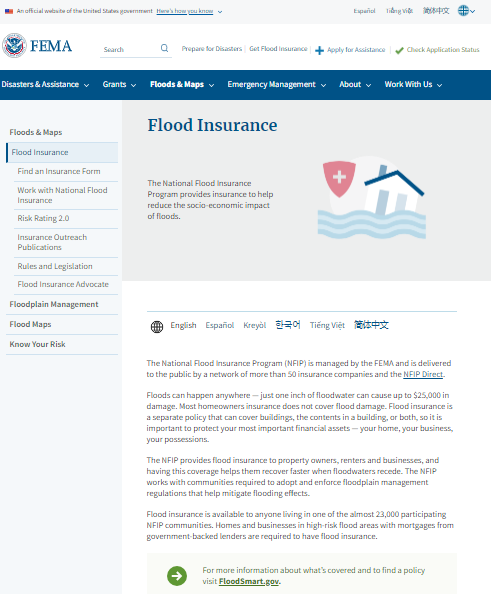
Task: Focus the Search input field
Action: pyautogui.click(x=131, y=49)
